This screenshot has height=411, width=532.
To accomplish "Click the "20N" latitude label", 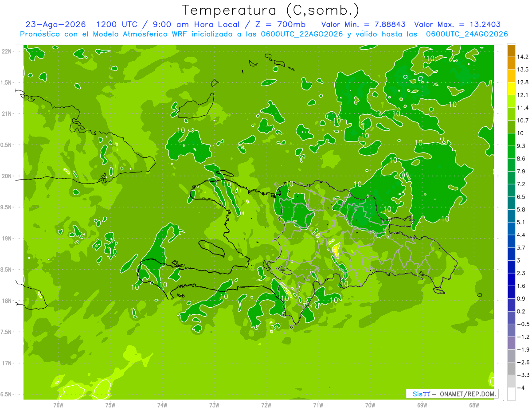I will [x=8, y=176].
